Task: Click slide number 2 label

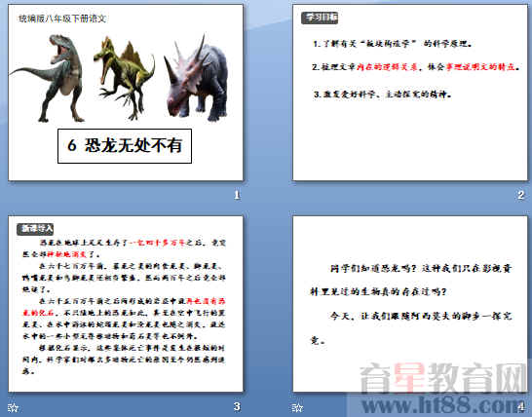Action: point(521,195)
